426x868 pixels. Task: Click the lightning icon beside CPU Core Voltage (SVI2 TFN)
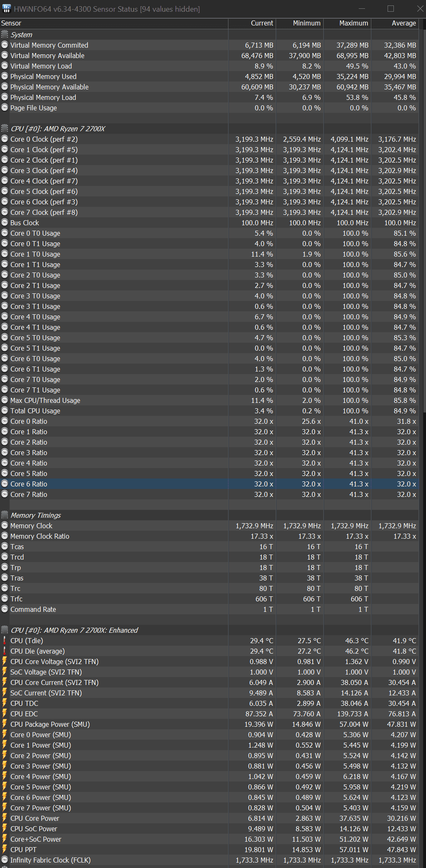click(5, 661)
